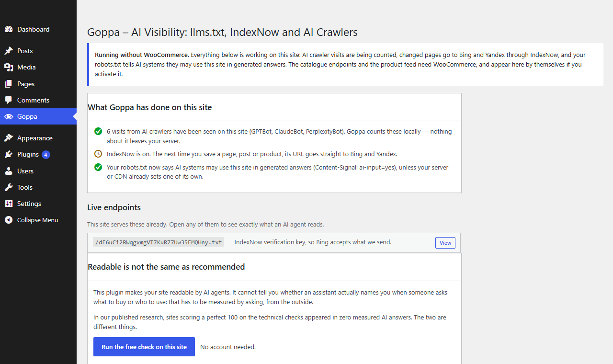This screenshot has height=364, width=613.
Task: Click the Posts pushpin icon
Action: [x=9, y=51]
